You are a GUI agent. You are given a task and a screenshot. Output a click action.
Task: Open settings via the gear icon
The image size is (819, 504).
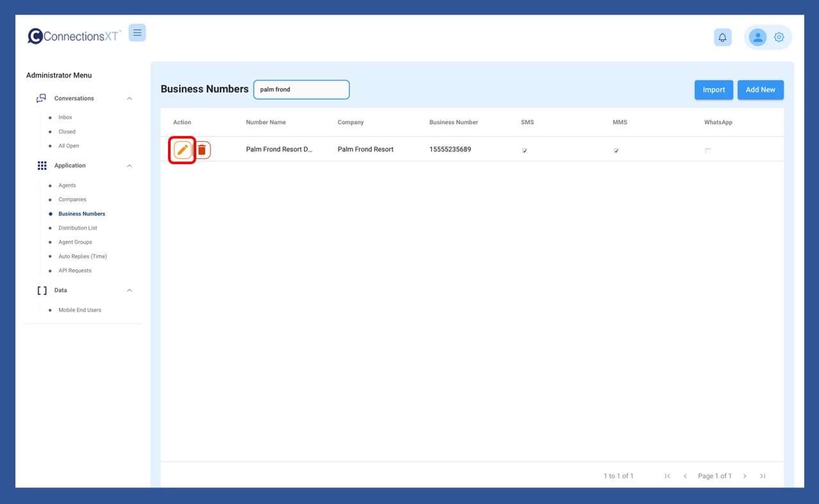tap(779, 37)
